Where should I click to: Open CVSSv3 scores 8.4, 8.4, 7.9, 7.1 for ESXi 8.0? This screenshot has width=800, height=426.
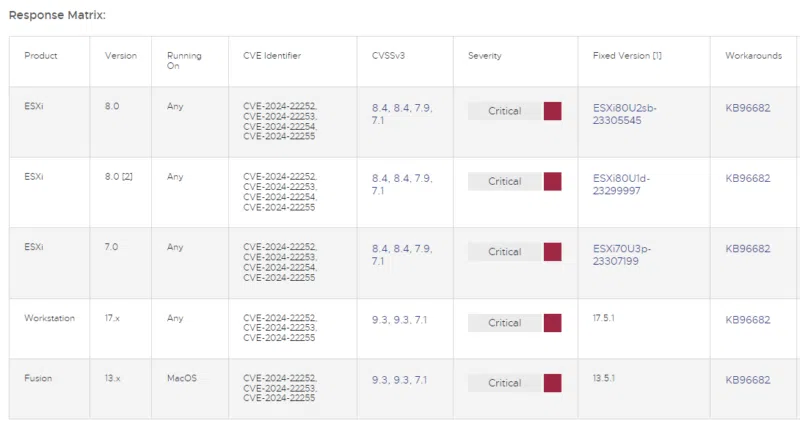[x=402, y=114]
